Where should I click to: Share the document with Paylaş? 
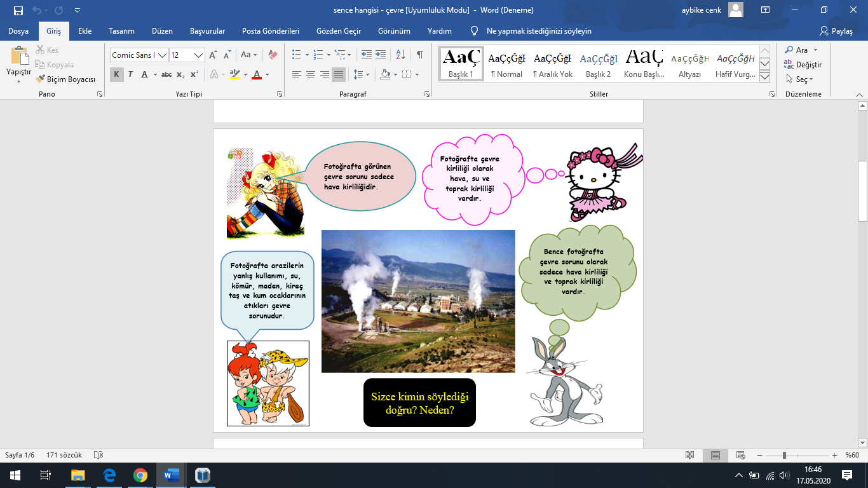point(836,30)
